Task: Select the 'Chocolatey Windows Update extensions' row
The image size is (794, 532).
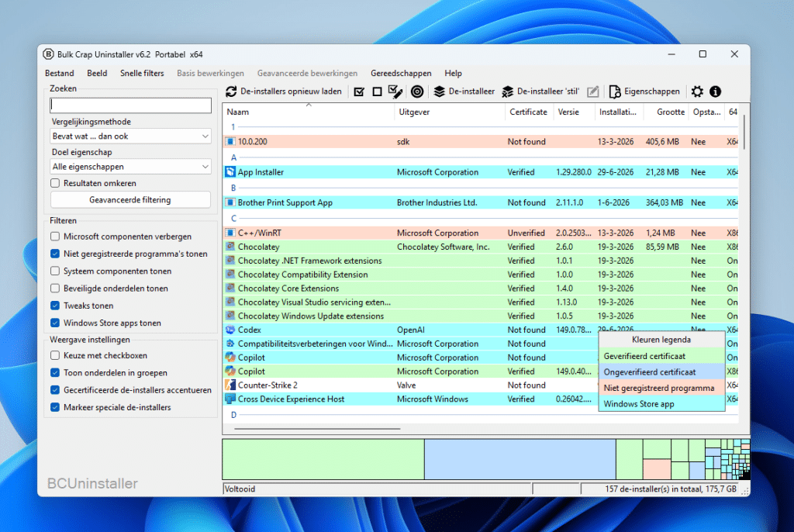Action: [480, 316]
